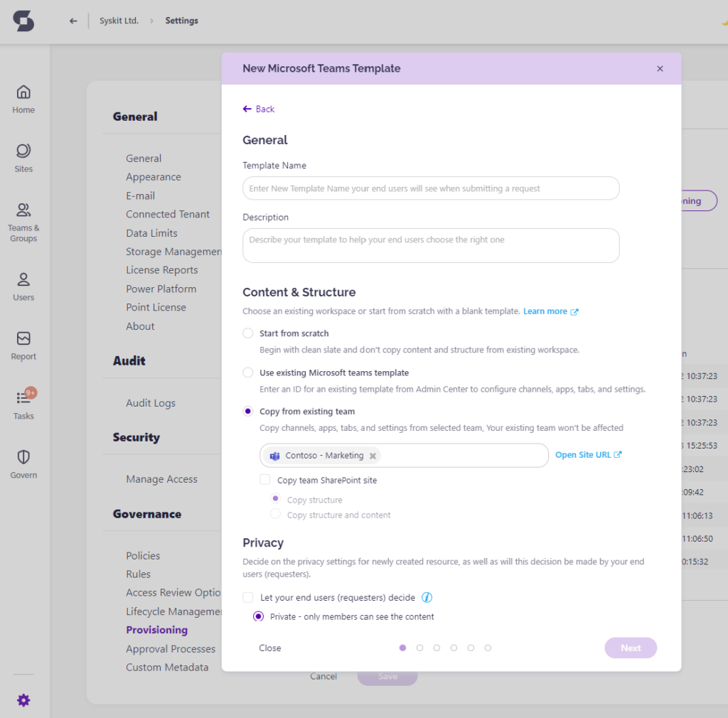Click the second wizard step dot
Screen dimensions: 728x718
coord(419,648)
